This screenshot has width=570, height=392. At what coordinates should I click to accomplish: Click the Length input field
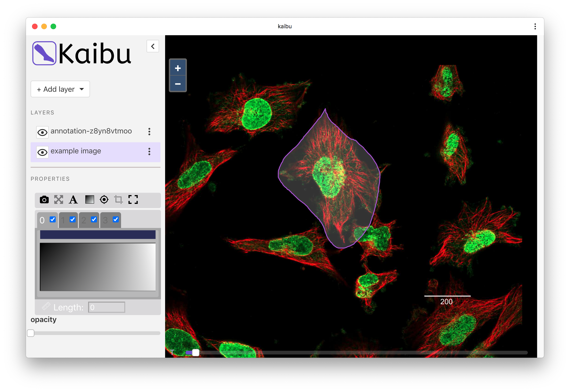tap(106, 307)
